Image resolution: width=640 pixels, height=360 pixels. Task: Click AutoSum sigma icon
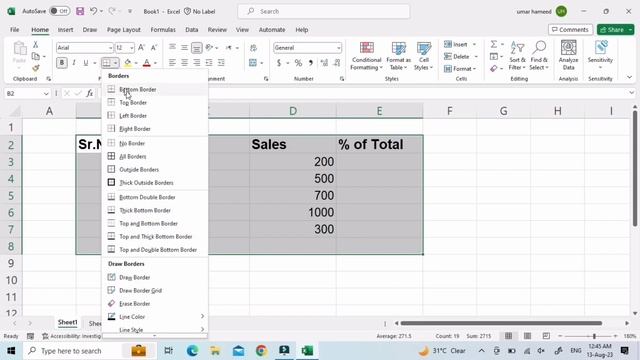pyautogui.click(x=494, y=44)
